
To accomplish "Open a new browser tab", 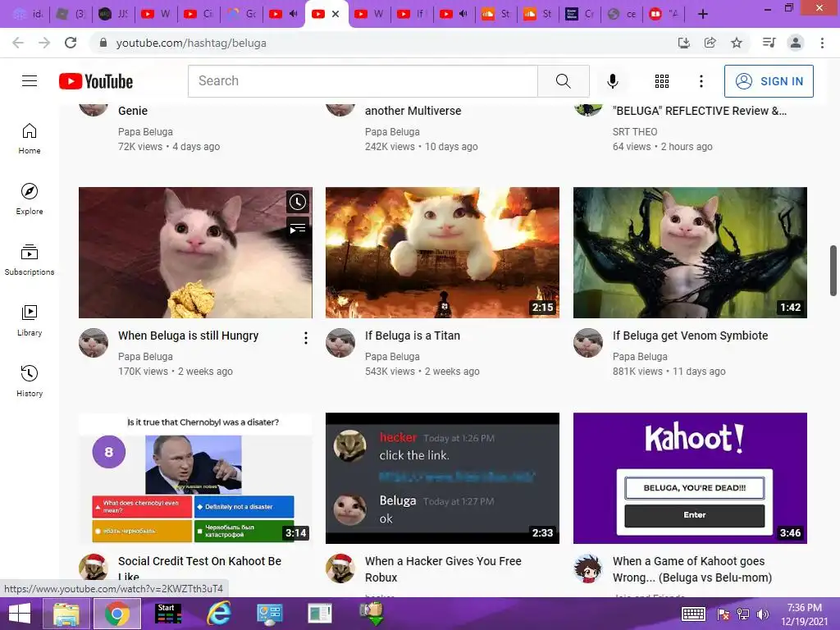I will point(703,14).
